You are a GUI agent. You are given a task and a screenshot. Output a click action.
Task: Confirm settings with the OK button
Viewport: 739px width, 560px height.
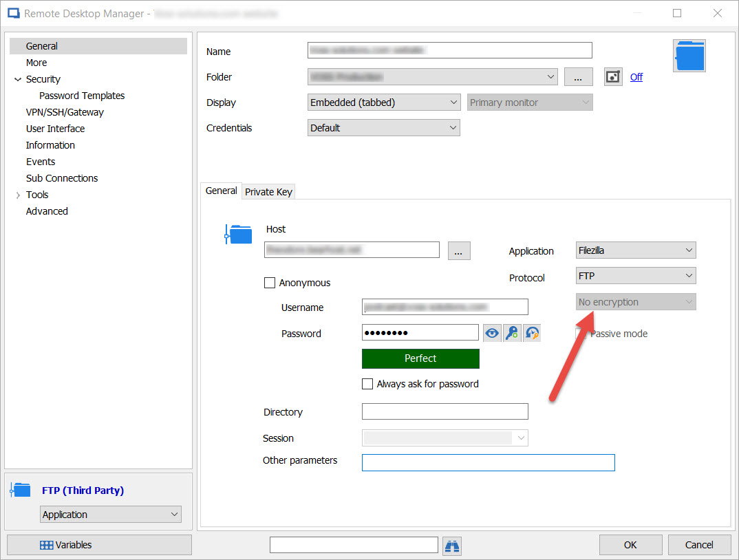point(630,544)
